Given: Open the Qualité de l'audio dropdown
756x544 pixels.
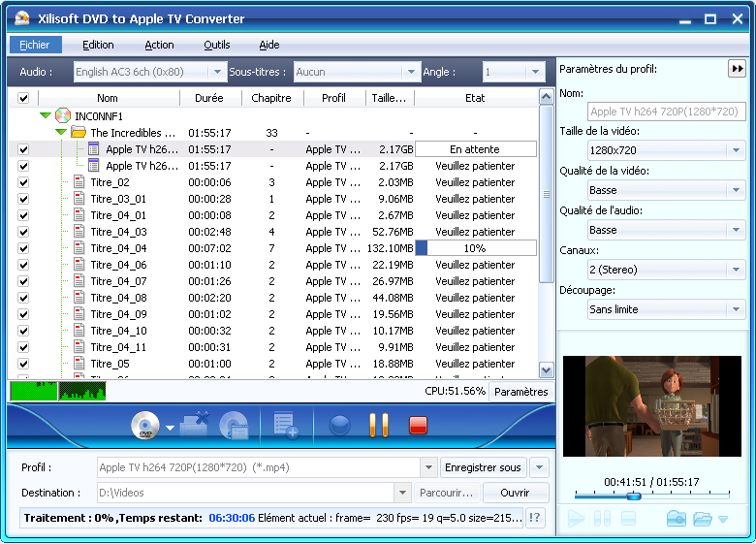Looking at the screenshot, I should (736, 230).
